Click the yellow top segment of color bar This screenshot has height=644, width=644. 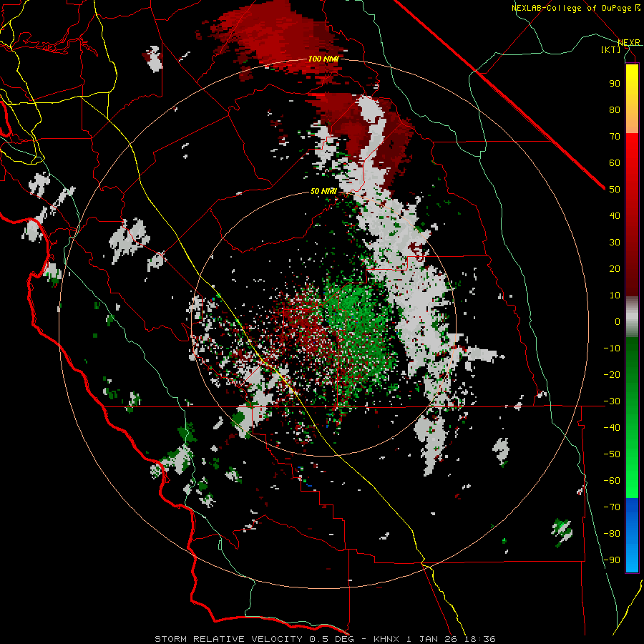pyautogui.click(x=632, y=99)
